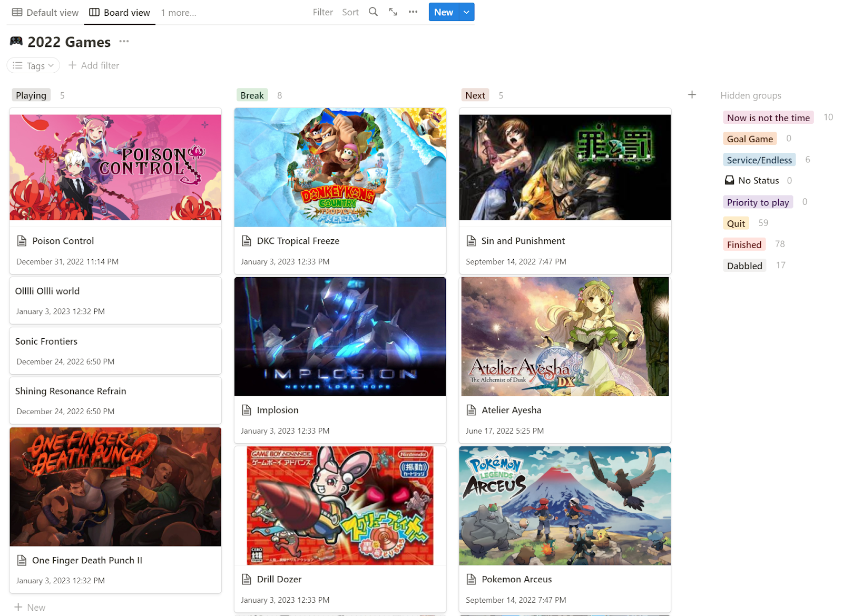Open the view options three-dot menu
This screenshot has height=616, width=843.
pyautogui.click(x=413, y=12)
